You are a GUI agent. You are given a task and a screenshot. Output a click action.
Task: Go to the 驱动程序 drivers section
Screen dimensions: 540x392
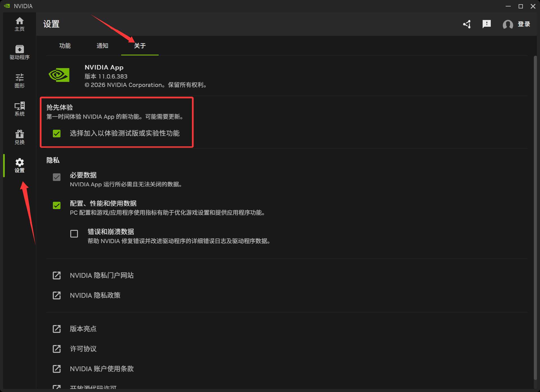click(19, 52)
